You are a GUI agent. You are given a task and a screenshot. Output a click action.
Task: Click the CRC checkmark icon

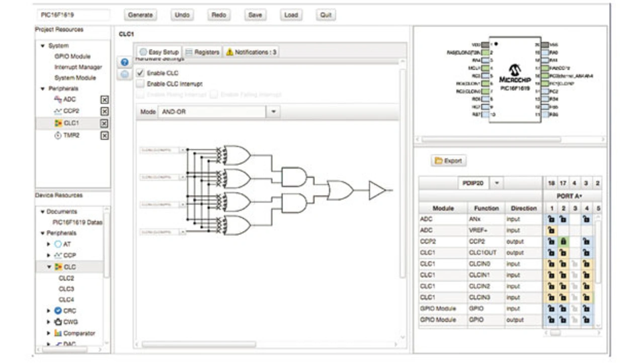pos(58,311)
